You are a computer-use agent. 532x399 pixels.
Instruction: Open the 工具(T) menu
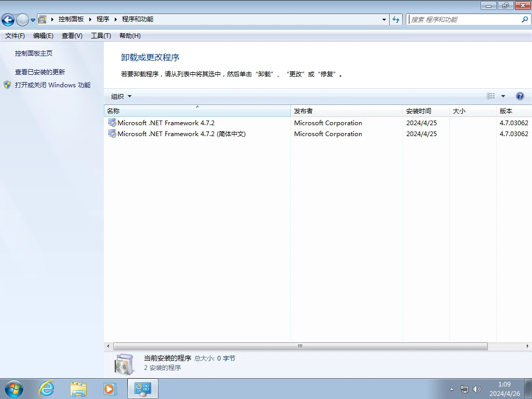click(101, 36)
